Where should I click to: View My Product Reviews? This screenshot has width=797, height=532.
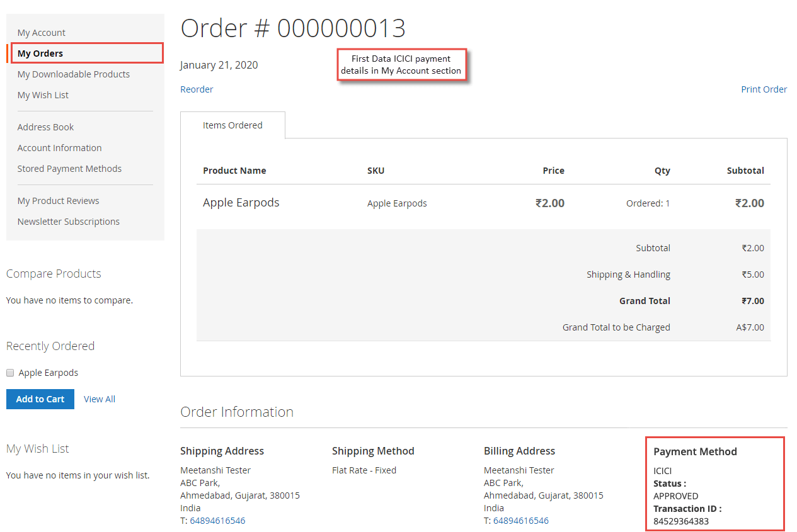tap(58, 200)
